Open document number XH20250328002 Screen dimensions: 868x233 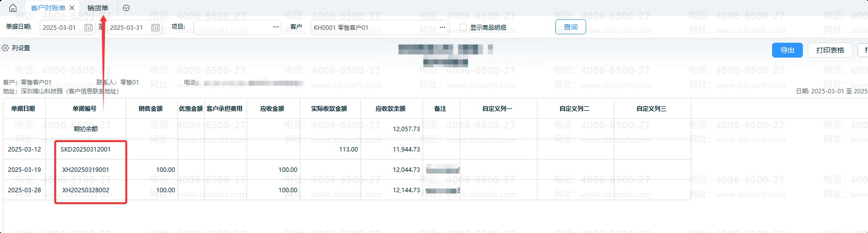(x=86, y=190)
